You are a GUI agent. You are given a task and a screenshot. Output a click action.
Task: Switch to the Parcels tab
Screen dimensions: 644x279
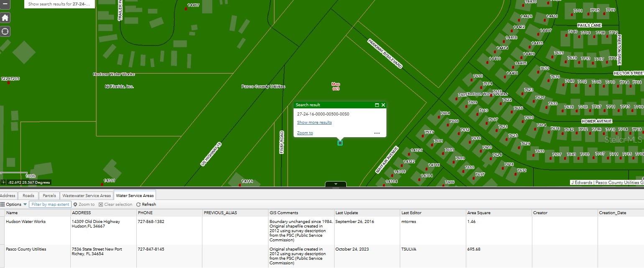pyautogui.click(x=49, y=195)
